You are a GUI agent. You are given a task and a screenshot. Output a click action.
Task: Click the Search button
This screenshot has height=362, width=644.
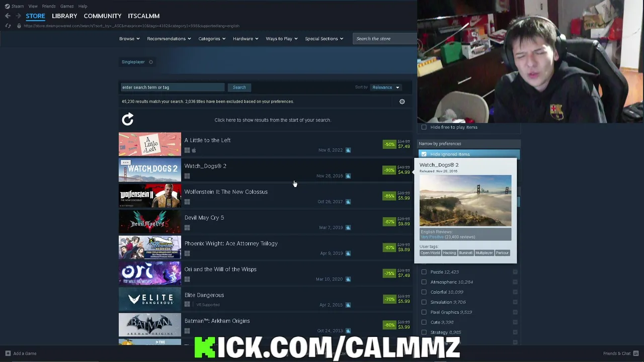pos(239,87)
